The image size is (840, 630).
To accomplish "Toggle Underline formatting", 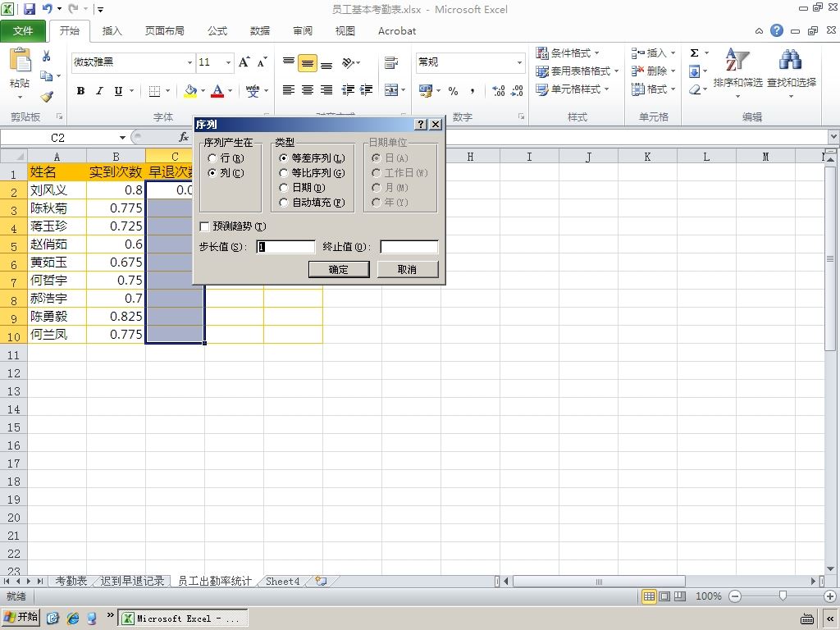I will (118, 91).
